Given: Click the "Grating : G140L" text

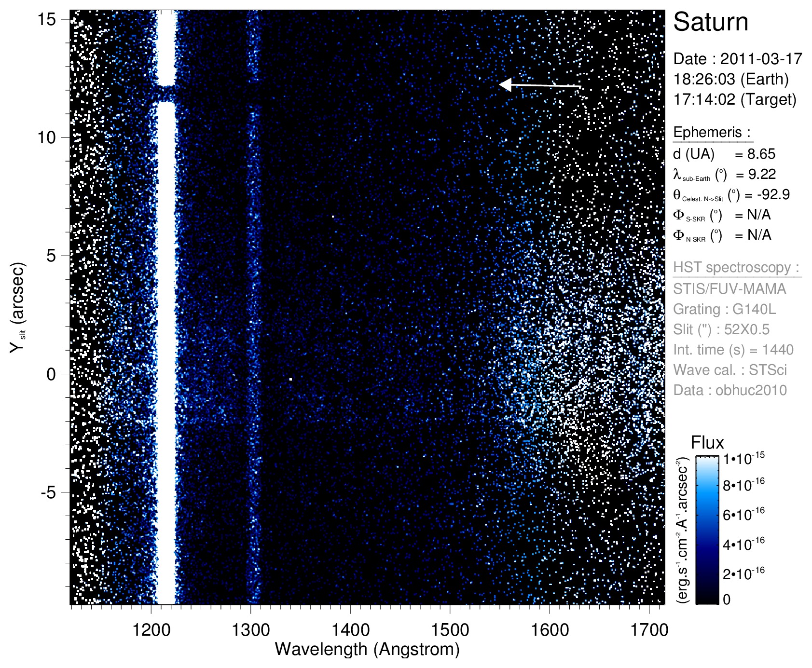Looking at the screenshot, I should (724, 309).
